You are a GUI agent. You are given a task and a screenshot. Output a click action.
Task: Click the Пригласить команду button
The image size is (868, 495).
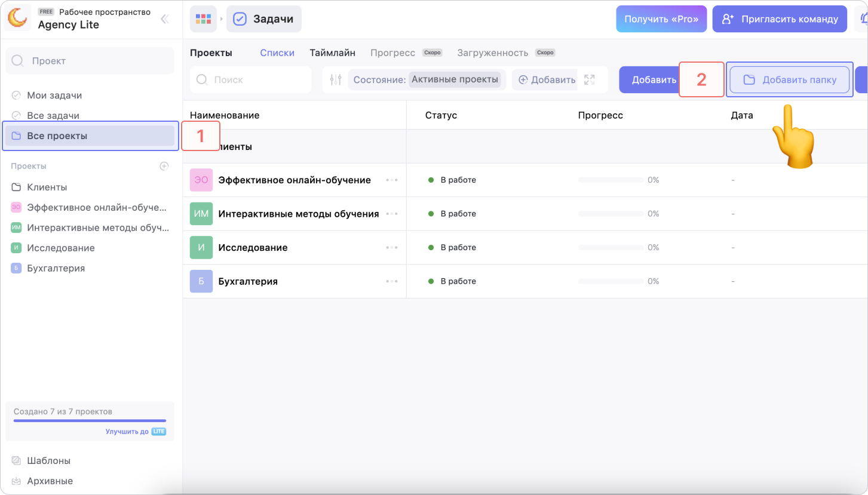(x=780, y=19)
